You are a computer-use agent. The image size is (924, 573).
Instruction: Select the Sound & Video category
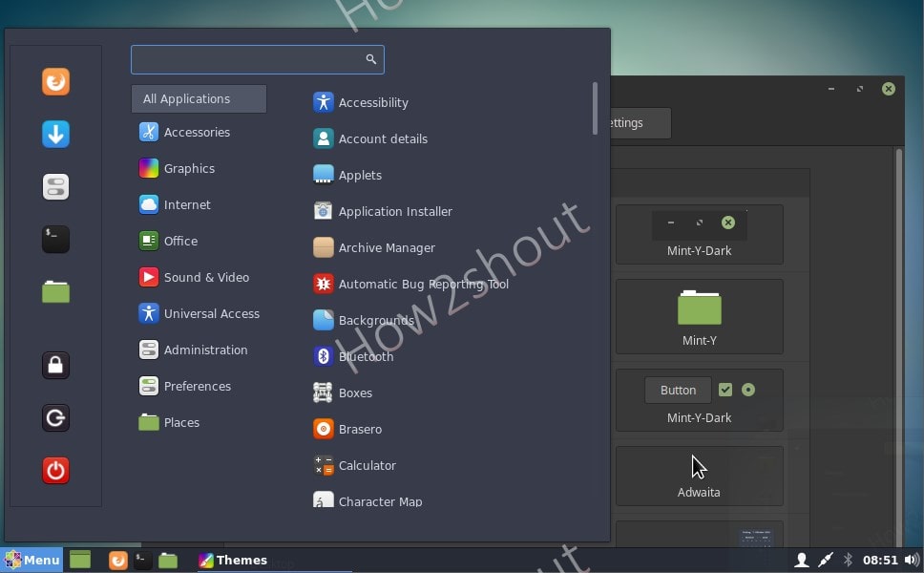[x=193, y=277]
